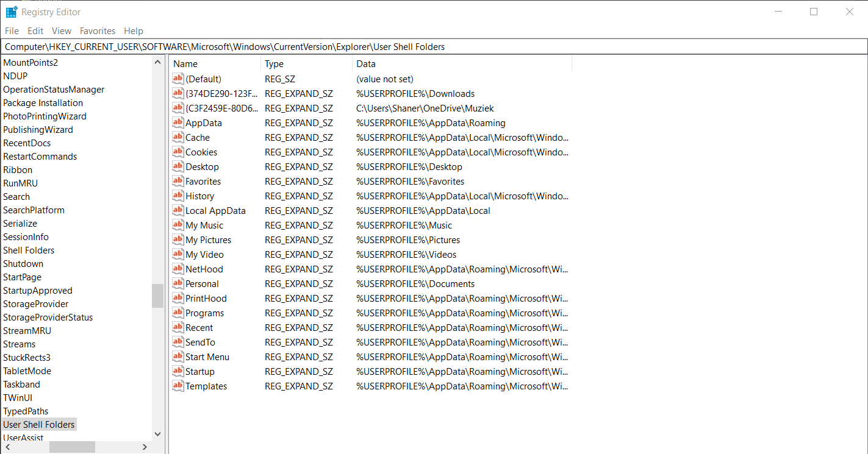The height and width of the screenshot is (454, 868).
Task: Click the string icon beside Start Menu
Action: click(178, 356)
